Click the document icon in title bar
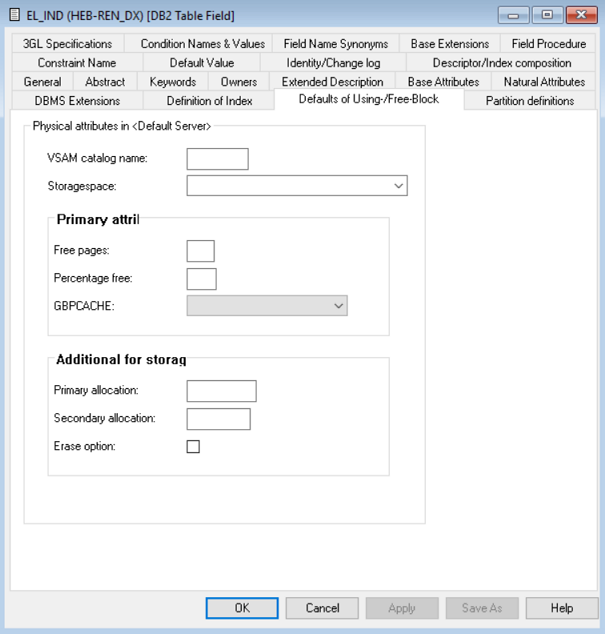 15,15
